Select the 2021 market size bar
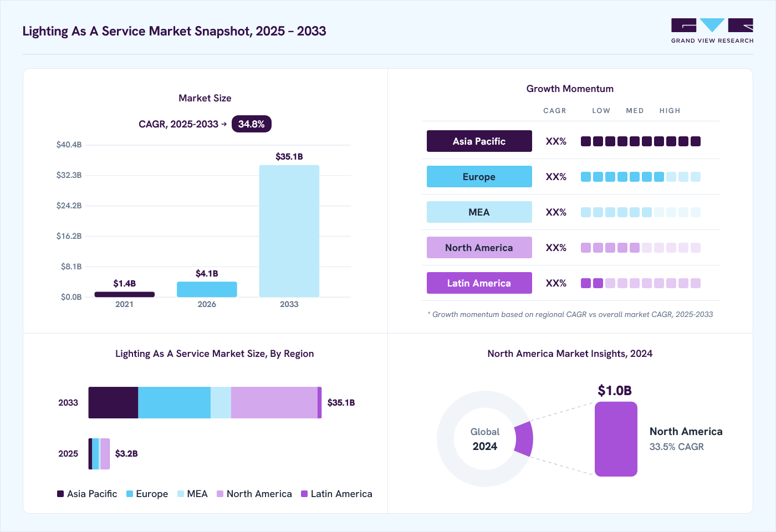This screenshot has width=776, height=532. pos(124,294)
